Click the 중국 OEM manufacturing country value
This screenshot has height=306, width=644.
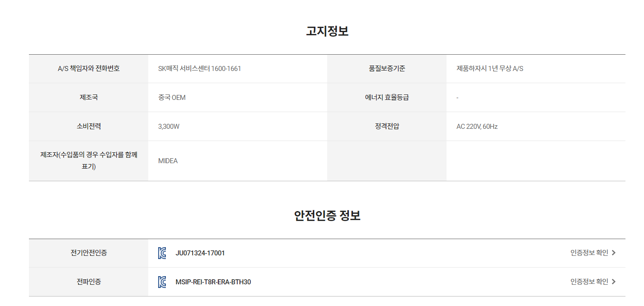pos(172,98)
